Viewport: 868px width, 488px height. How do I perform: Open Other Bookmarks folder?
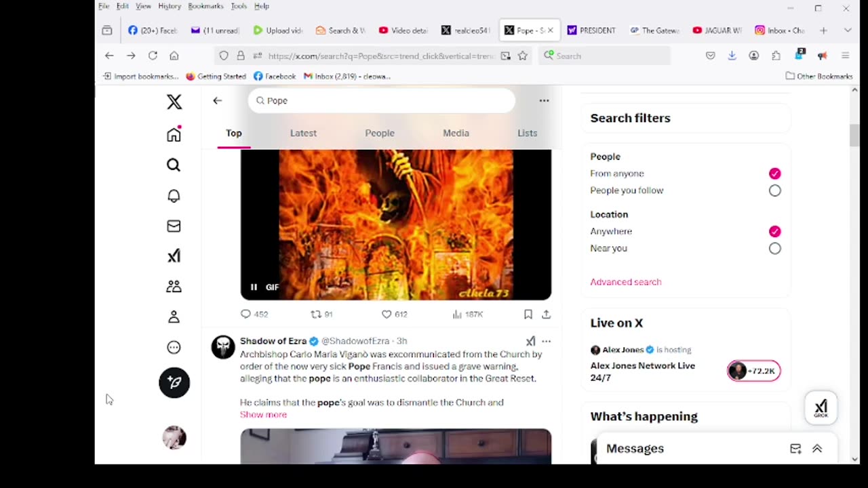click(818, 76)
